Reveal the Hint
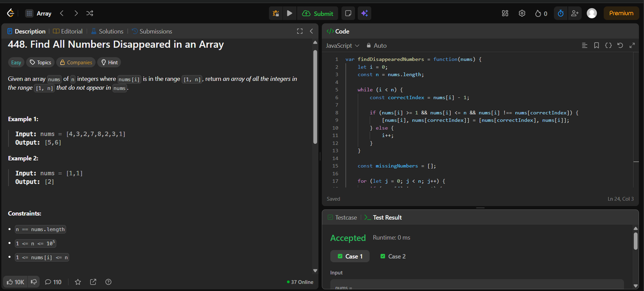Image resolution: width=644 pixels, height=291 pixels. pyautogui.click(x=109, y=63)
